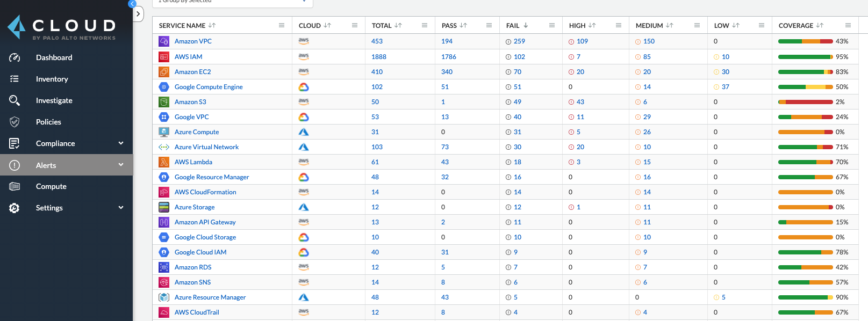This screenshot has height=321, width=868.
Task: Click the Policies shield icon
Action: pyautogui.click(x=15, y=122)
